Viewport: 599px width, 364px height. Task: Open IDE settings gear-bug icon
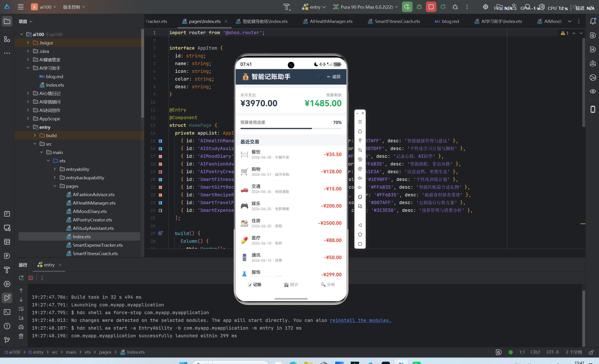[455, 7]
